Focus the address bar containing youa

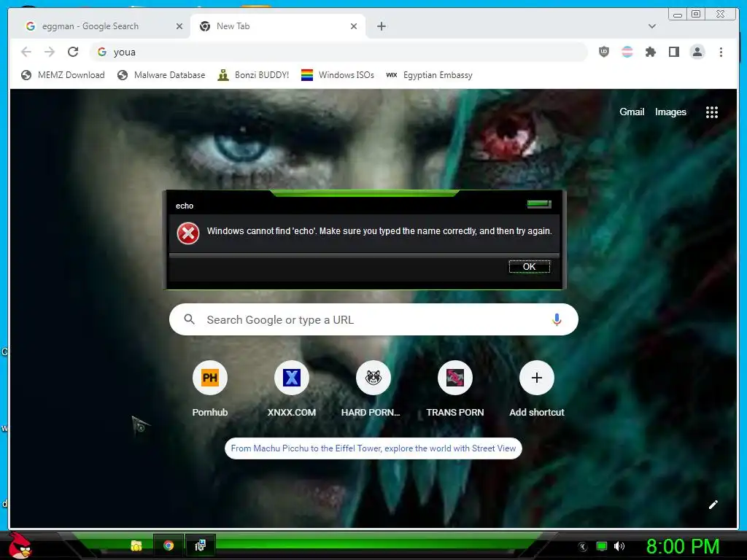(x=338, y=52)
